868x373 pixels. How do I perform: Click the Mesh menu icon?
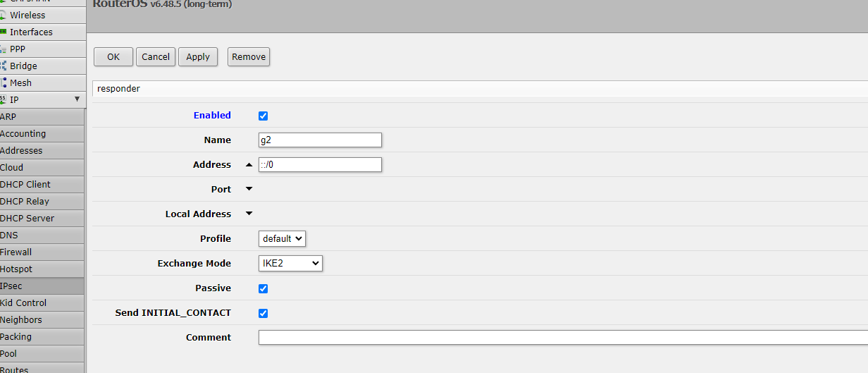click(4, 82)
